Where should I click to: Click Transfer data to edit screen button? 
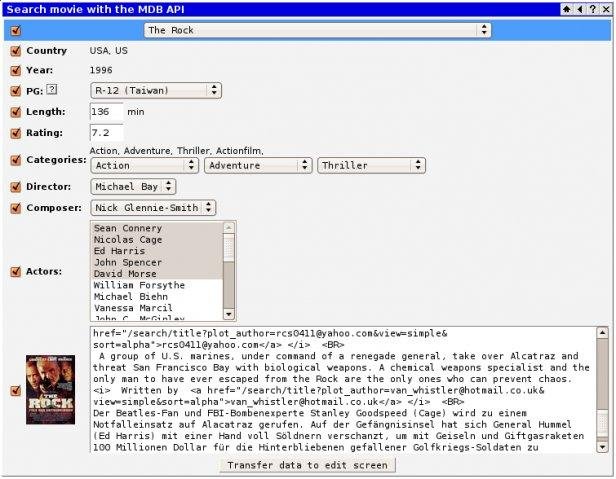[x=307, y=465]
